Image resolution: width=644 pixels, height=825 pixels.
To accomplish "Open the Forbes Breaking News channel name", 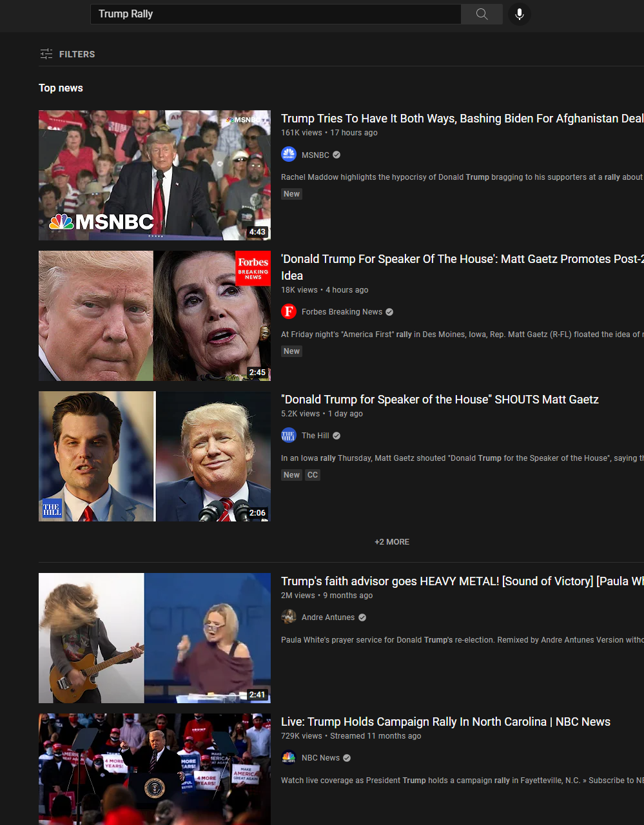I will point(342,312).
